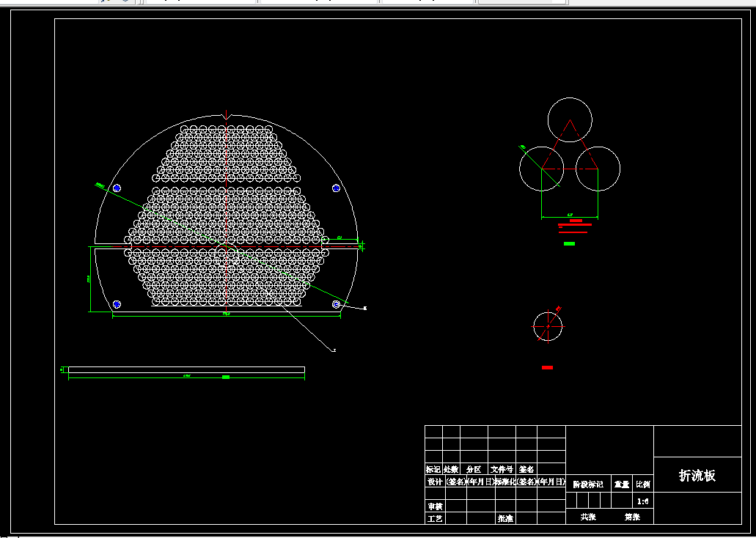Image resolution: width=756 pixels, height=538 pixels.
Task: Select the 标准化 label
Action: (506, 482)
